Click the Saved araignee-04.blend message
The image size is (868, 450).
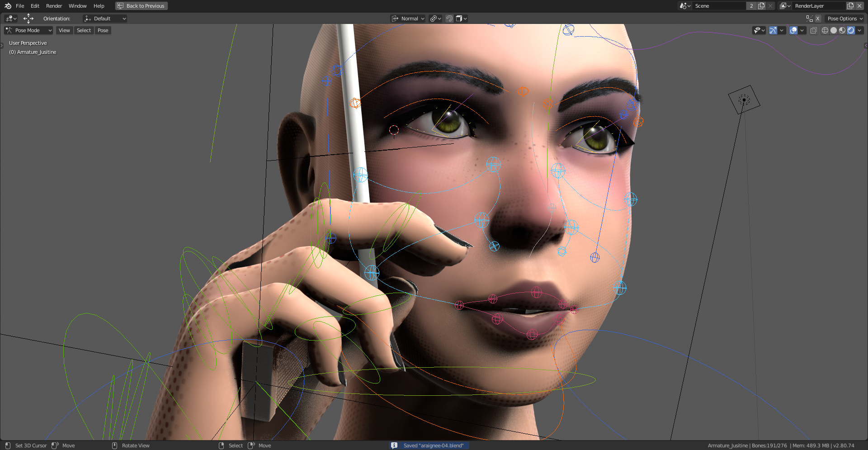(434, 445)
